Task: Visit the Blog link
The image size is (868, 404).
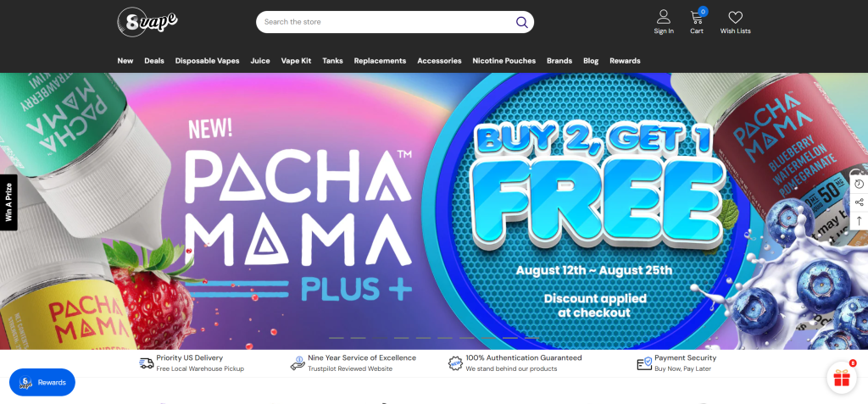Action: pyautogui.click(x=591, y=61)
